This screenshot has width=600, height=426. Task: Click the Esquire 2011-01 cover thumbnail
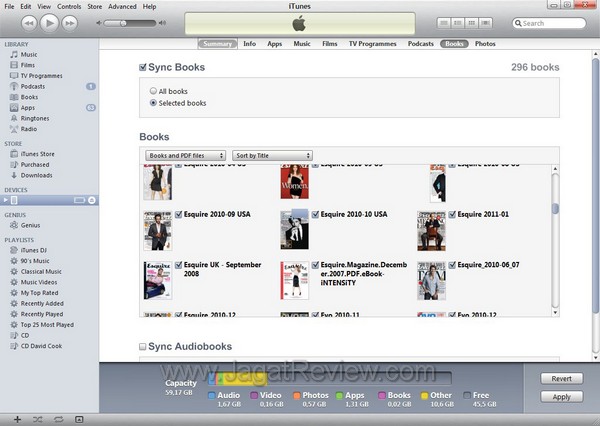pyautogui.click(x=431, y=231)
